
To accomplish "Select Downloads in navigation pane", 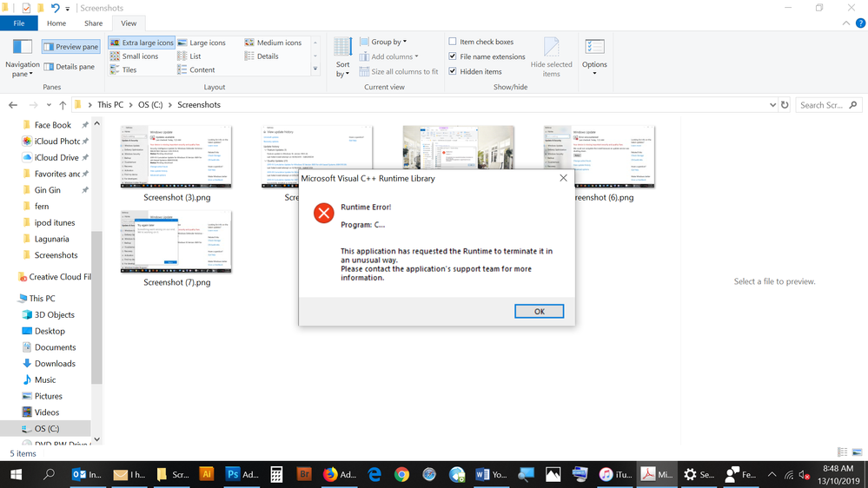I will [54, 364].
